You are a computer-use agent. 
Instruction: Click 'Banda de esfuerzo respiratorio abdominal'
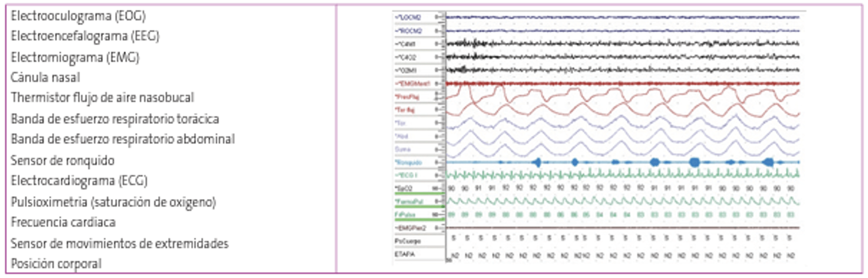[x=123, y=139]
